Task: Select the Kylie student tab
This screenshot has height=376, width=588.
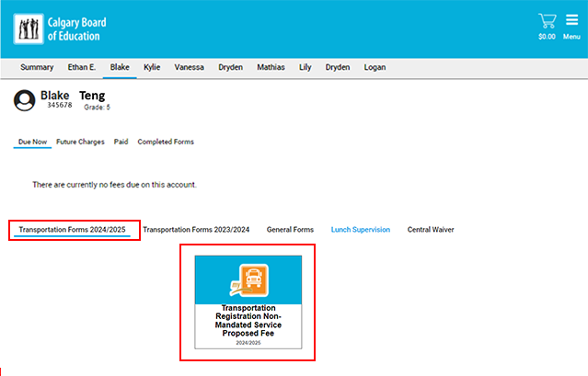Action: 152,68
